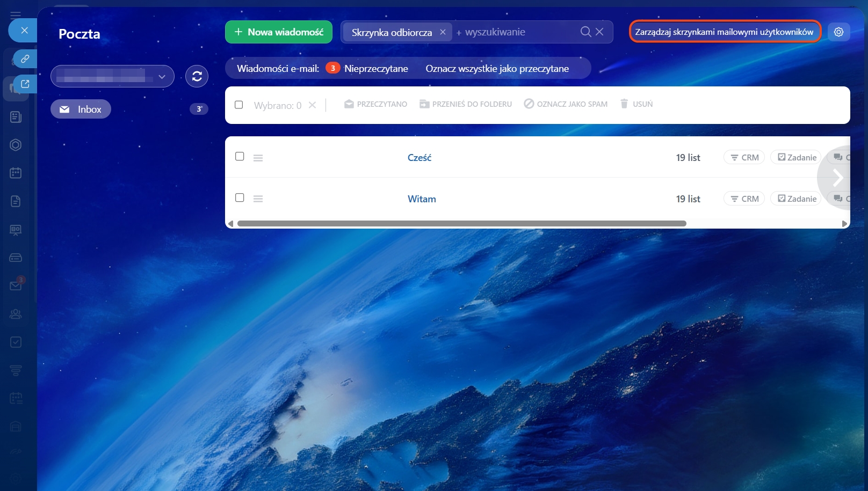Open the people groups sidebar icon
This screenshot has width=868, height=491.
(16, 314)
